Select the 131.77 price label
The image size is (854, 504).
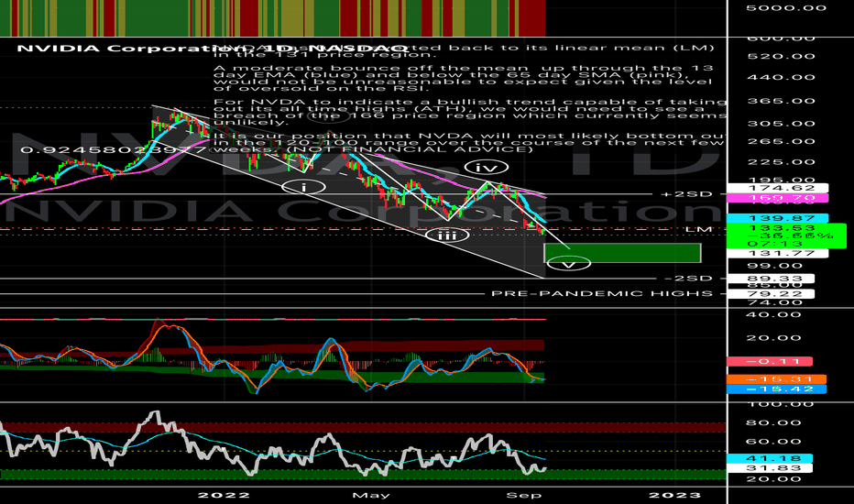coord(777,253)
